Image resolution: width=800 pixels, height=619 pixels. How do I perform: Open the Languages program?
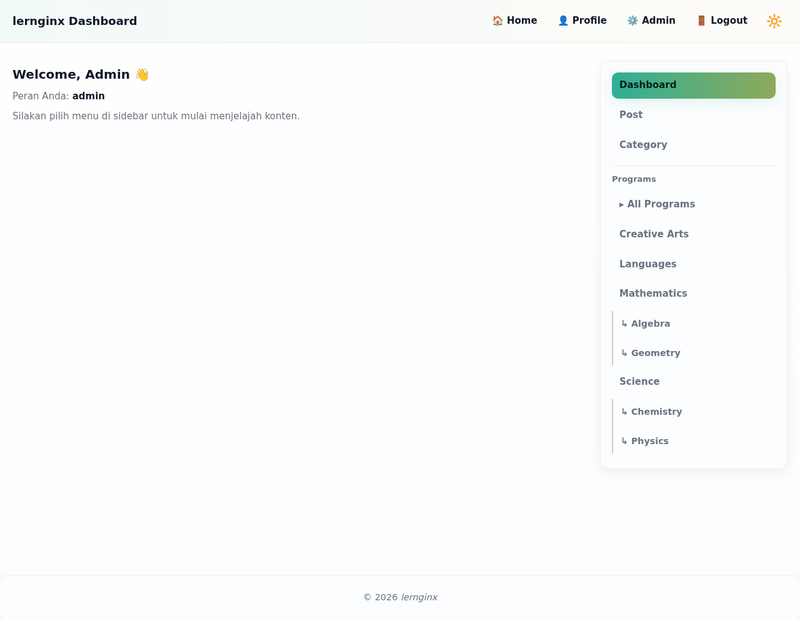tap(693, 264)
